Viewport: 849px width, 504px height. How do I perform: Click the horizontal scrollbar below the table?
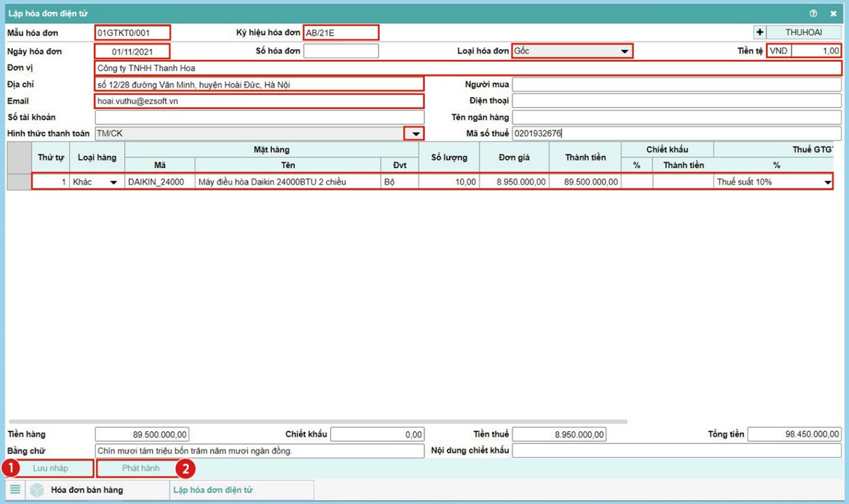(x=318, y=421)
